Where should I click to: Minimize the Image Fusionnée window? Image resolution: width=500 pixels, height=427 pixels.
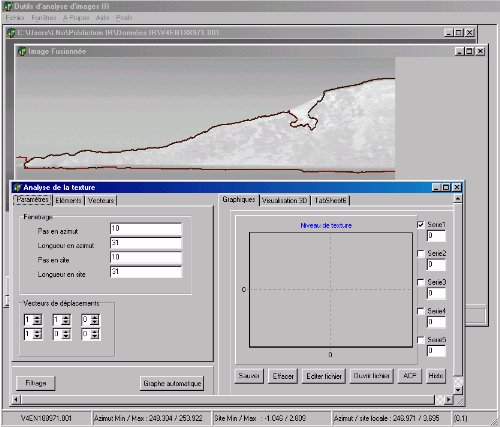point(460,51)
